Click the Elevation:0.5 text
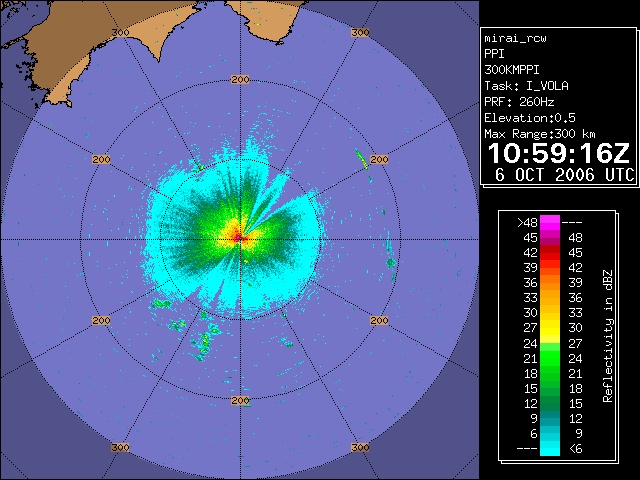The image size is (640, 480). 530,118
